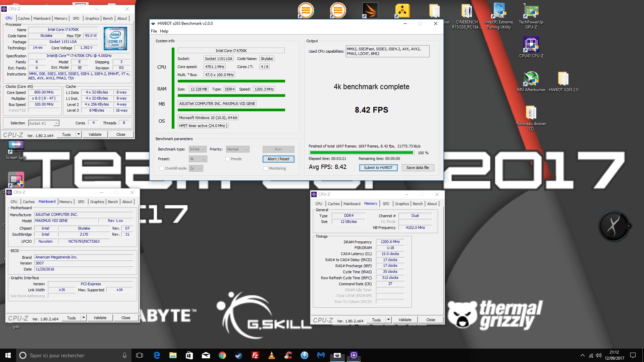
Task: Open Task View on the taskbar
Action: 140,355
